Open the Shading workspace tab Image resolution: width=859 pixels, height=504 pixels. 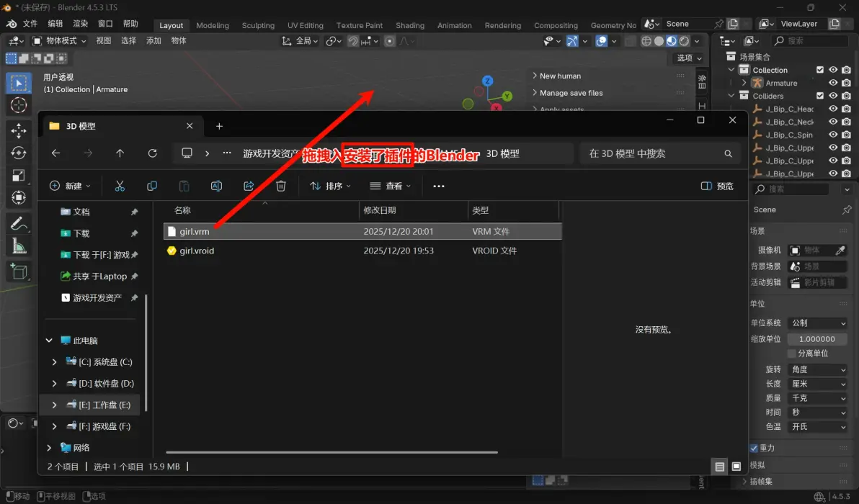coord(410,25)
